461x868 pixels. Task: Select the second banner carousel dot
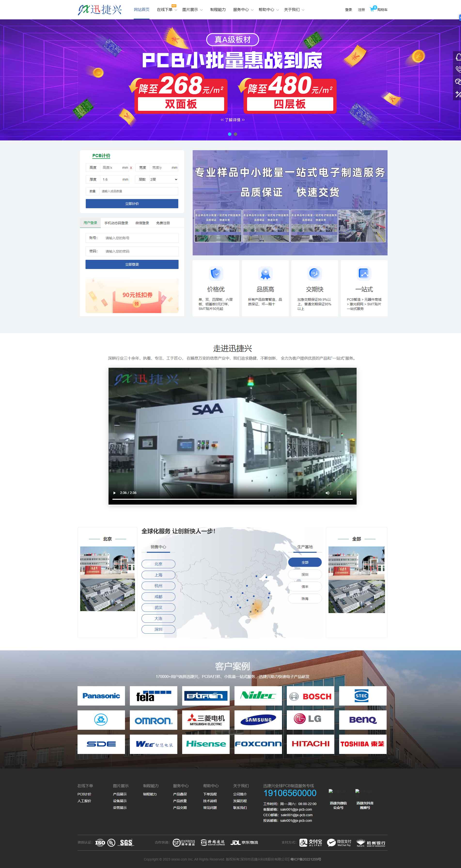tap(235, 134)
